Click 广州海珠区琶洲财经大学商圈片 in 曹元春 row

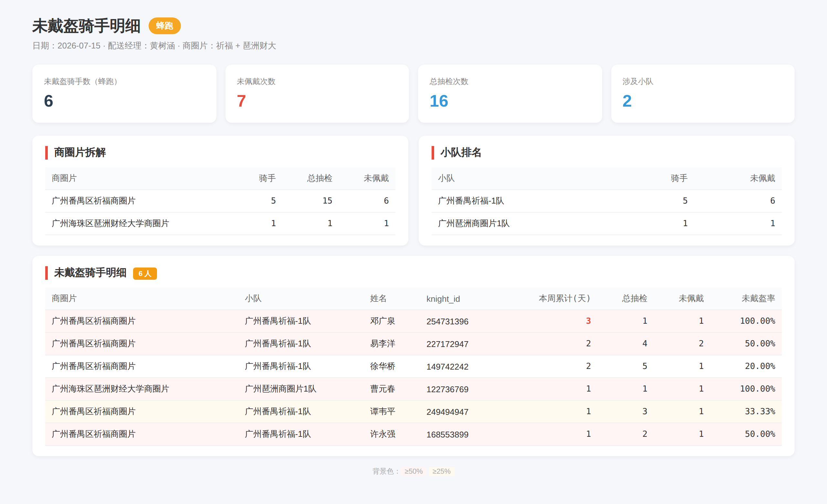pyautogui.click(x=110, y=389)
